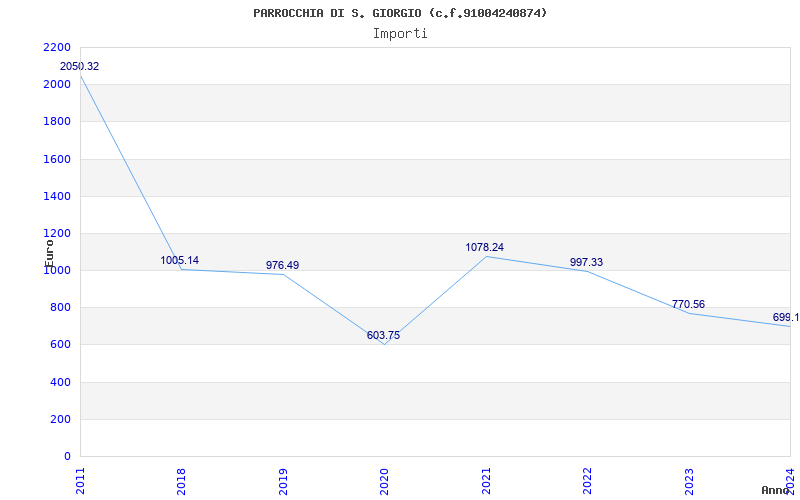The width and height of the screenshot is (800, 500).
Task: Click the 200 y-axis value
Action: coord(60,420)
